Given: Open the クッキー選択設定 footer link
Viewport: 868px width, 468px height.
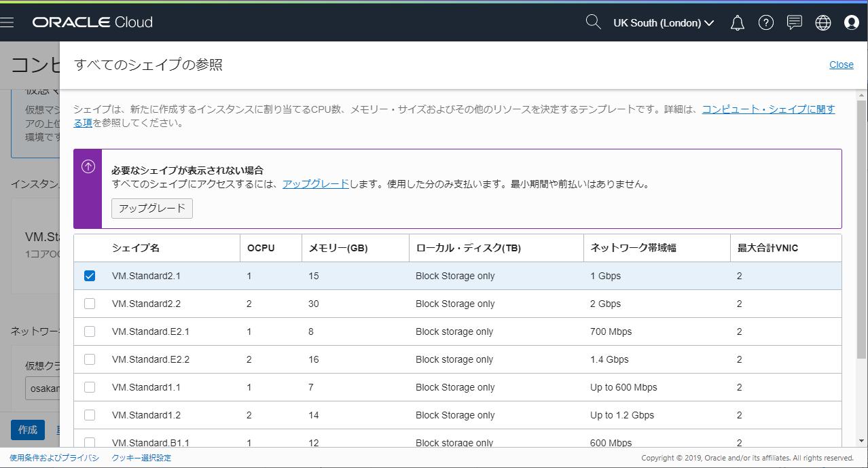Looking at the screenshot, I should tap(141, 458).
